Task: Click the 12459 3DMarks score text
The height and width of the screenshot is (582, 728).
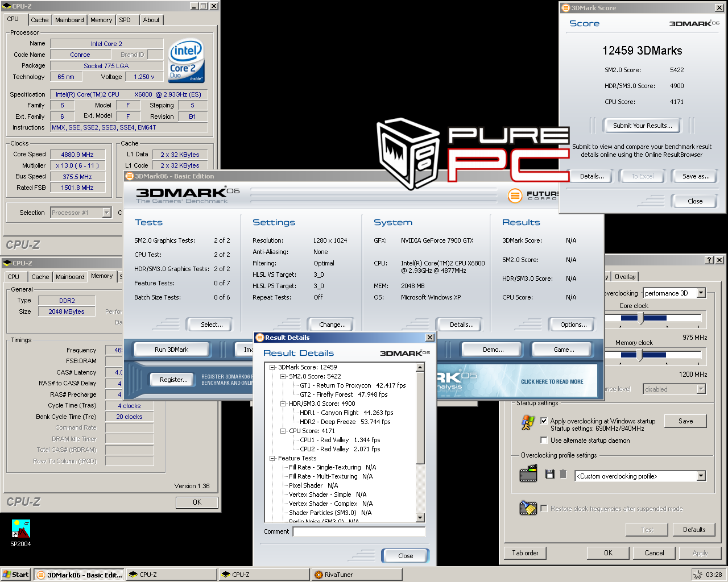Action: click(x=642, y=51)
